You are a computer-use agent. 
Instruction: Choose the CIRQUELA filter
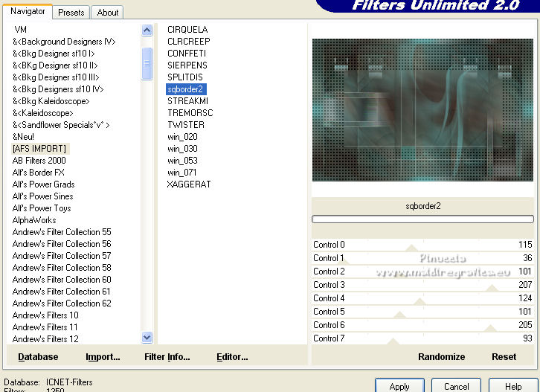point(187,30)
